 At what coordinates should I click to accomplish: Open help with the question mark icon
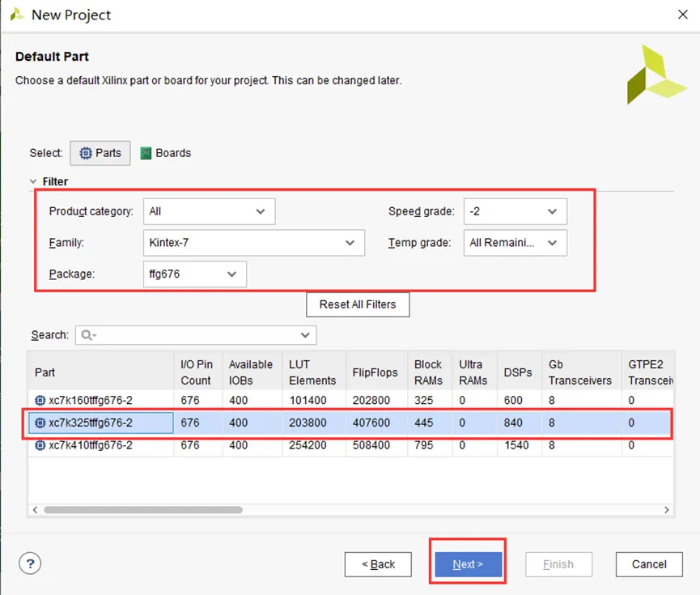30,563
